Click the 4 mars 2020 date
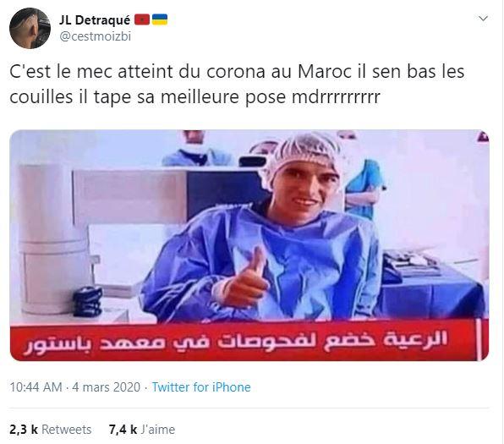This screenshot has width=504, height=444. [x=107, y=387]
